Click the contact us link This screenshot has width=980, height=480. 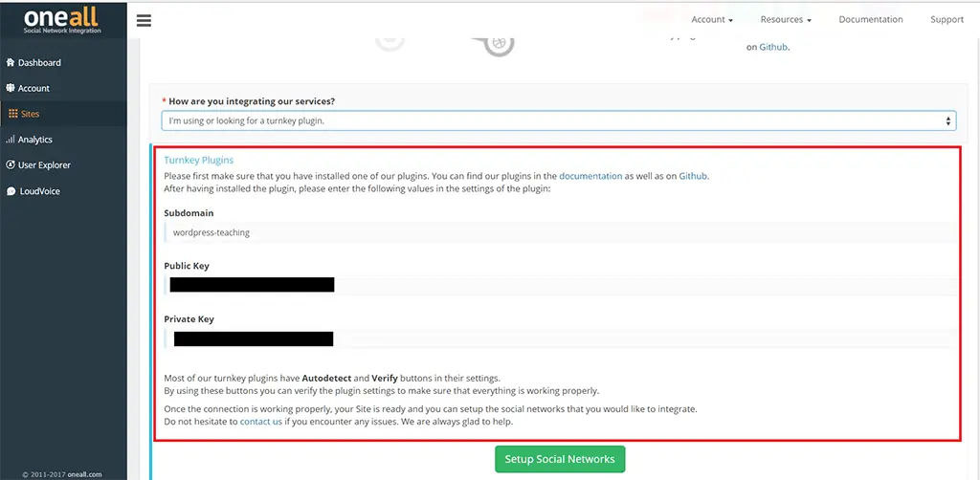pyautogui.click(x=261, y=422)
